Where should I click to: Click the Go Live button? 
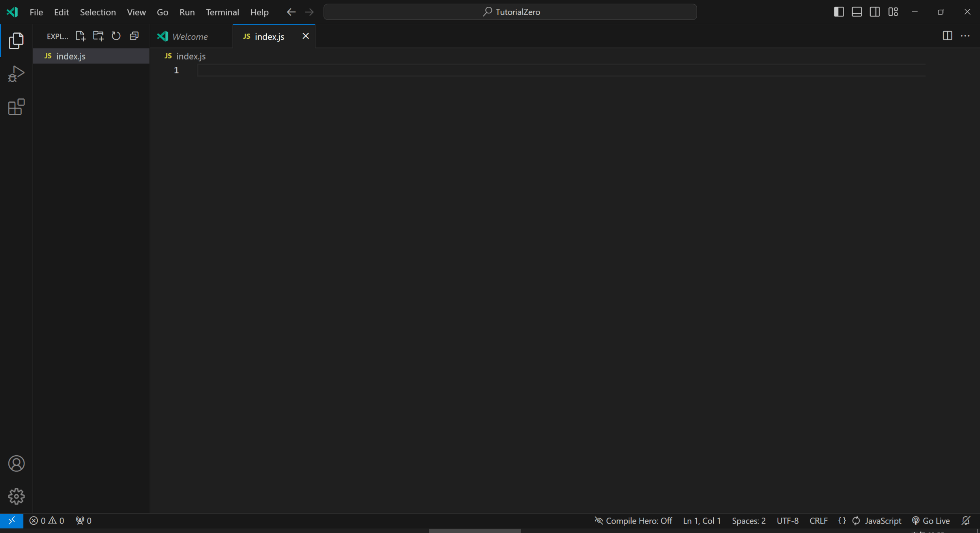click(x=931, y=521)
